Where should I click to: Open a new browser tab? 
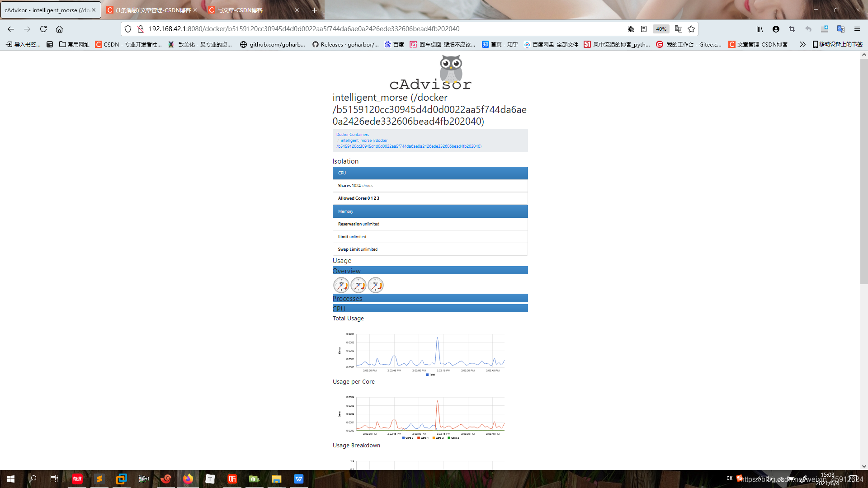[x=315, y=10]
